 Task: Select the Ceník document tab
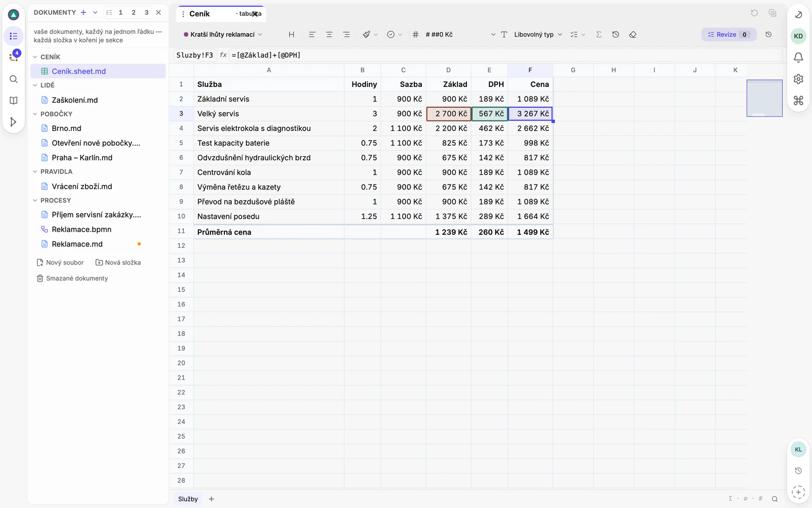220,14
